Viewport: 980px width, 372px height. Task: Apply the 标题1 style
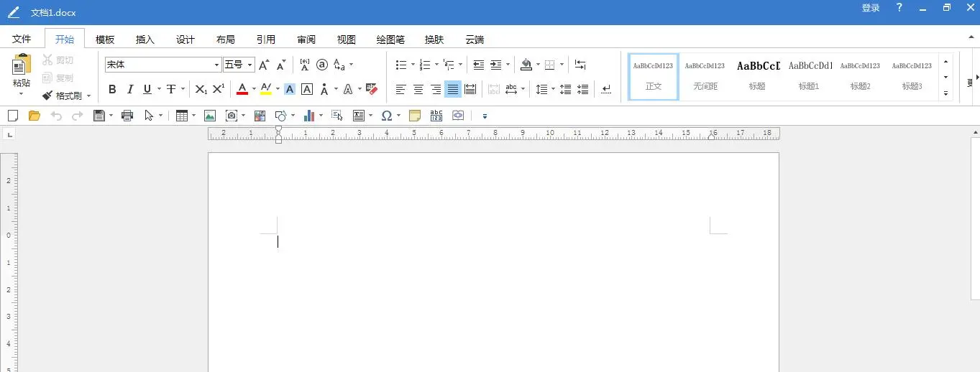pyautogui.click(x=809, y=76)
